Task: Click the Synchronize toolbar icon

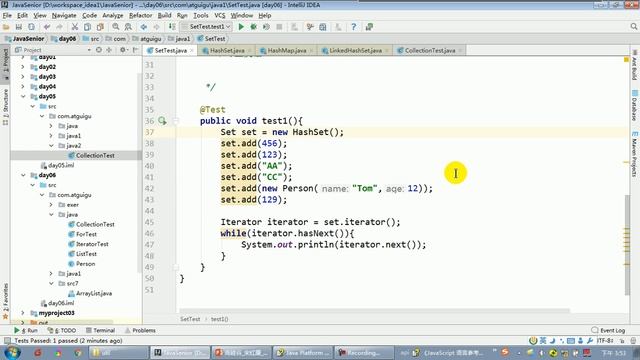Action: point(31,27)
